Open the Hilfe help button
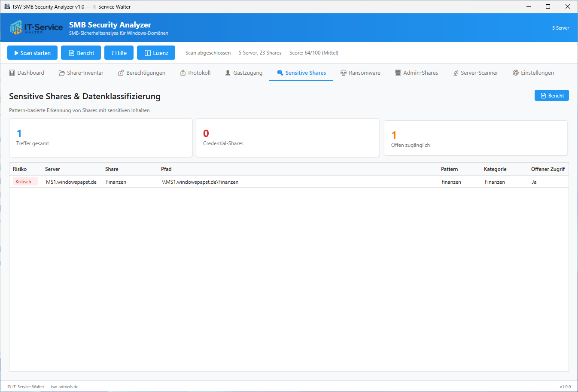 tap(119, 53)
